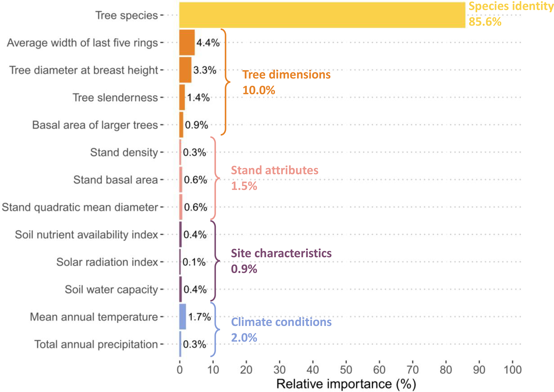Screen dimensions: 554x392
Task: Click the 100 tick on x-axis
Action: (x=512, y=370)
